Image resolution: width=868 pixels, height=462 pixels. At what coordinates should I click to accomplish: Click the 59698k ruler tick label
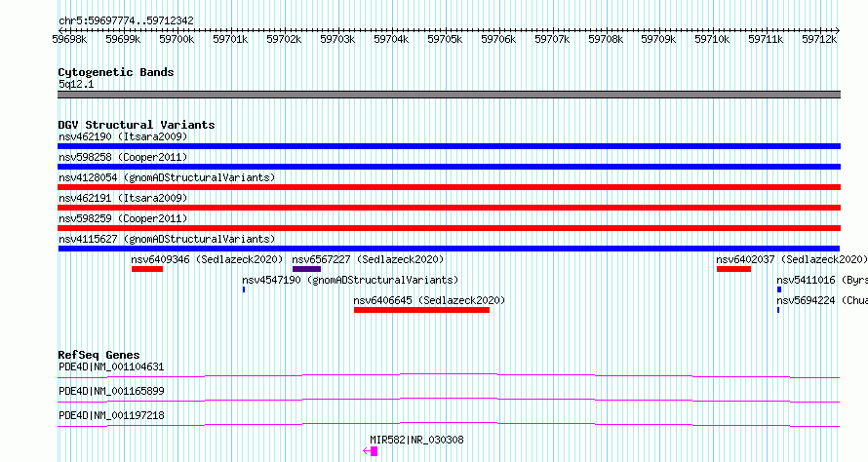pyautogui.click(x=69, y=39)
